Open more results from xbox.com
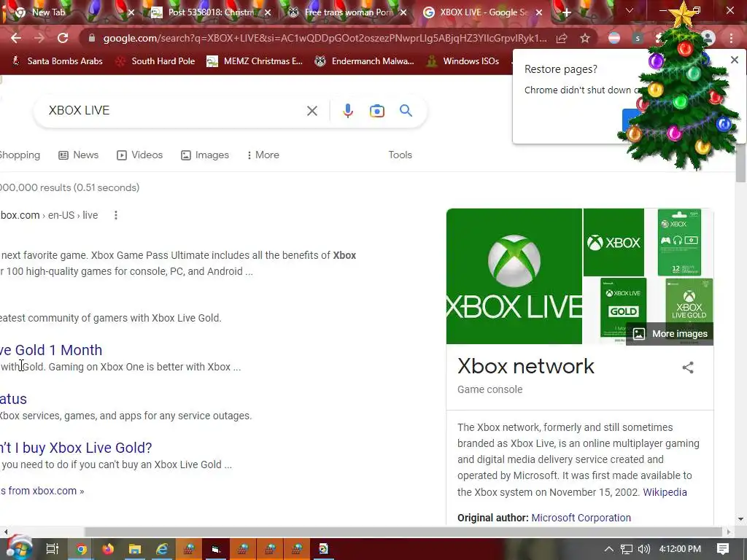Screen dimensions: 747x560 42,491
